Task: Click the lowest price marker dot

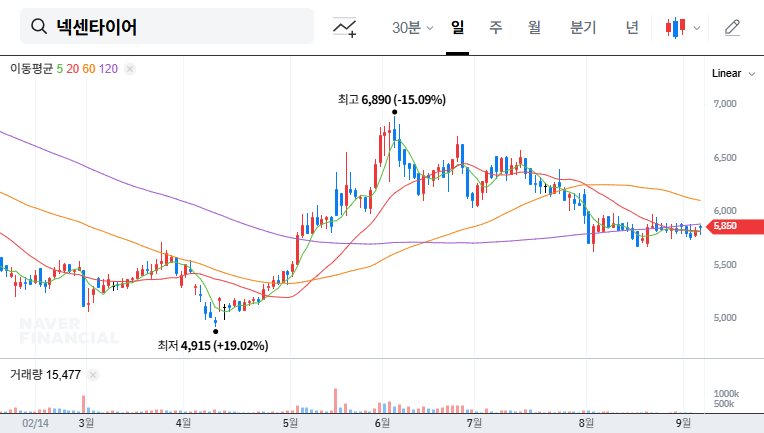Action: click(x=215, y=332)
